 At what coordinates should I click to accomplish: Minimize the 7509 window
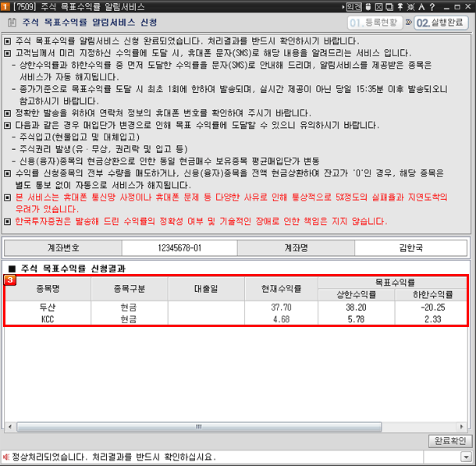[446, 7]
